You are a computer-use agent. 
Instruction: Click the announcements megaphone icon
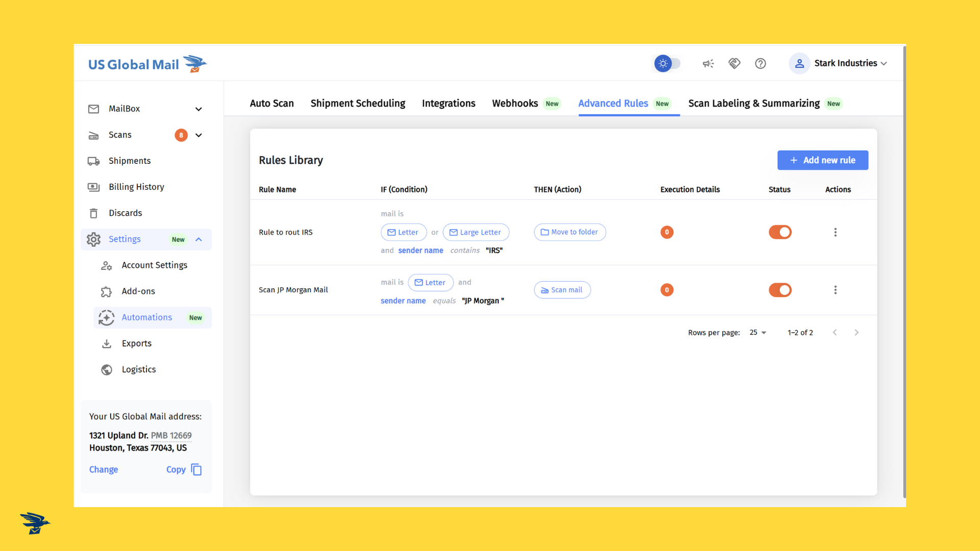[708, 64]
